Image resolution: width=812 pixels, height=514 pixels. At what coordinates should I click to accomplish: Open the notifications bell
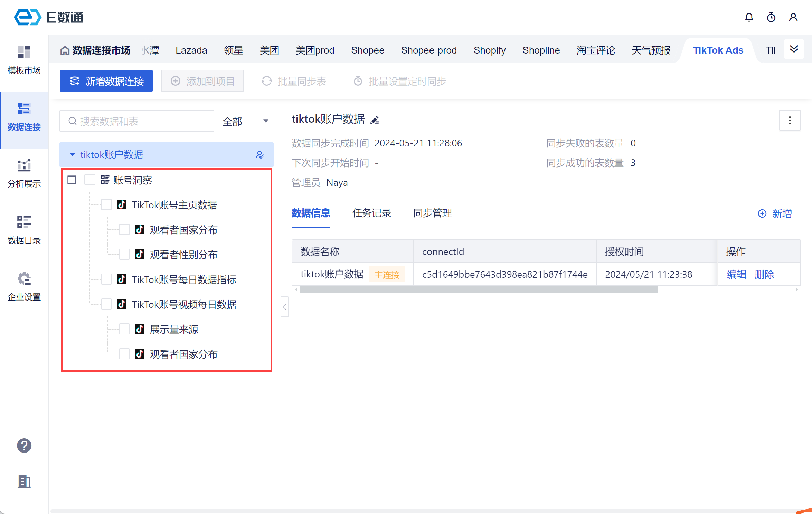click(x=749, y=17)
